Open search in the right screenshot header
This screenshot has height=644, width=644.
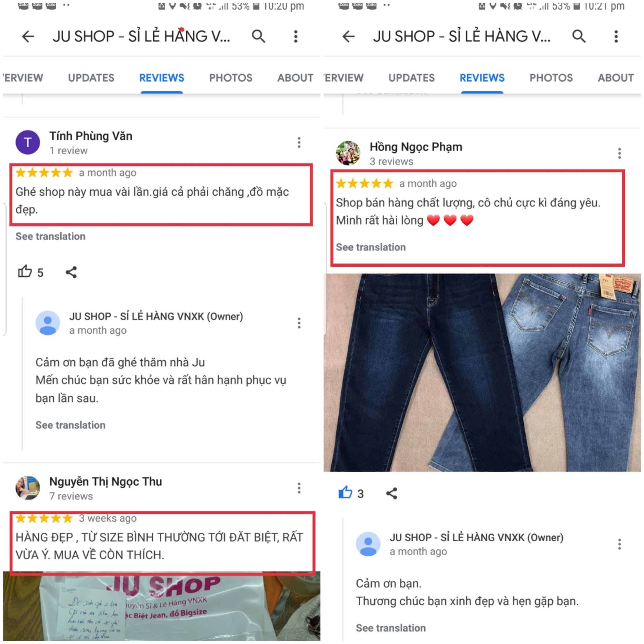tap(579, 36)
